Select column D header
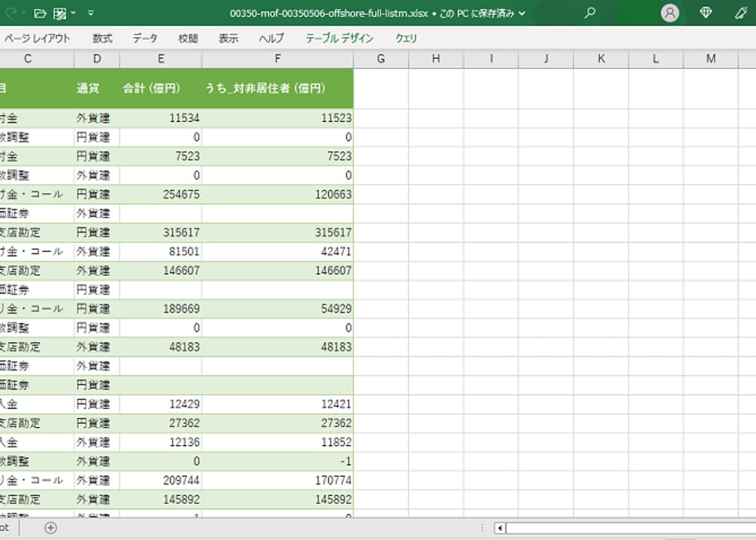The width and height of the screenshot is (756, 540). pos(97,59)
